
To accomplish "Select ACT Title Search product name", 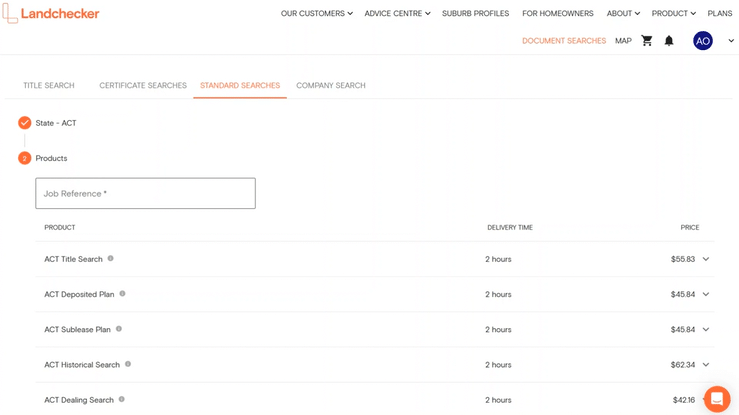I will tap(73, 259).
